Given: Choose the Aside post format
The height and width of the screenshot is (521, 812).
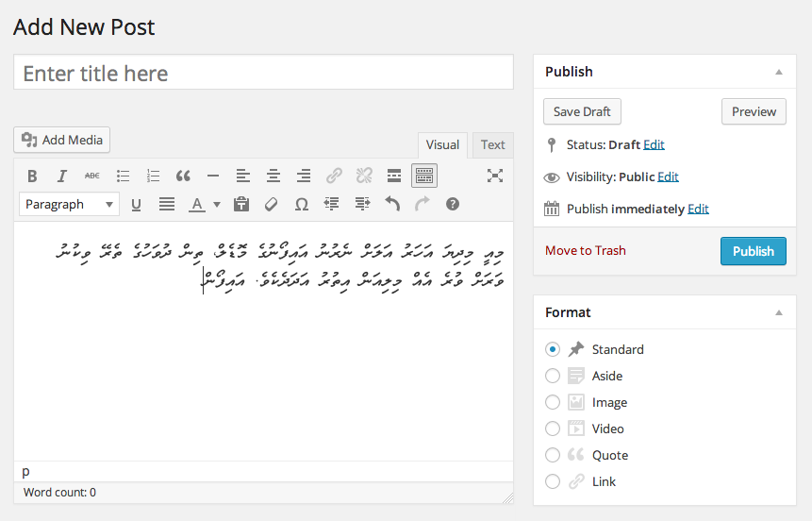Looking at the screenshot, I should coord(553,376).
